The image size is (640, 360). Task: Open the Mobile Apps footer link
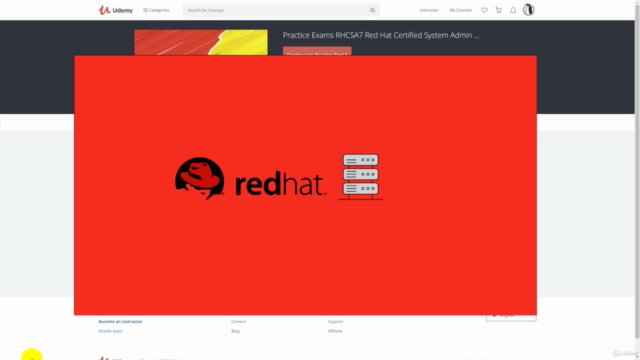(x=110, y=331)
